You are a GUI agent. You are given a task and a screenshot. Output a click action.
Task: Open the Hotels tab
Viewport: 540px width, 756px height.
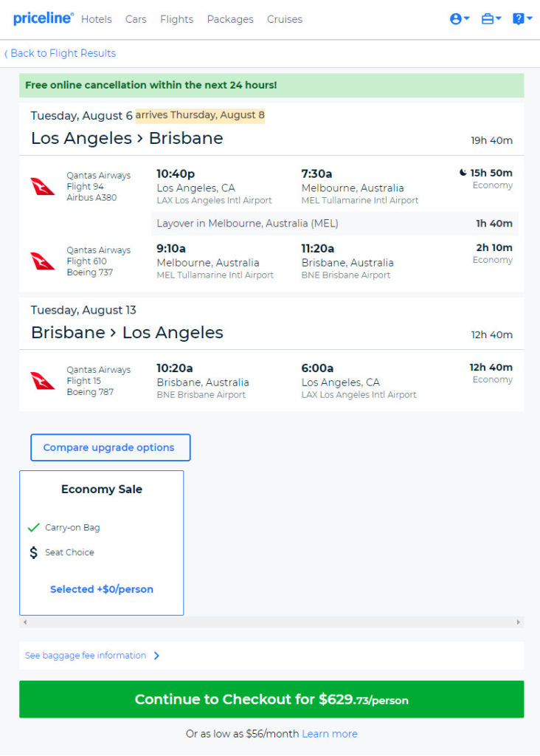(97, 19)
